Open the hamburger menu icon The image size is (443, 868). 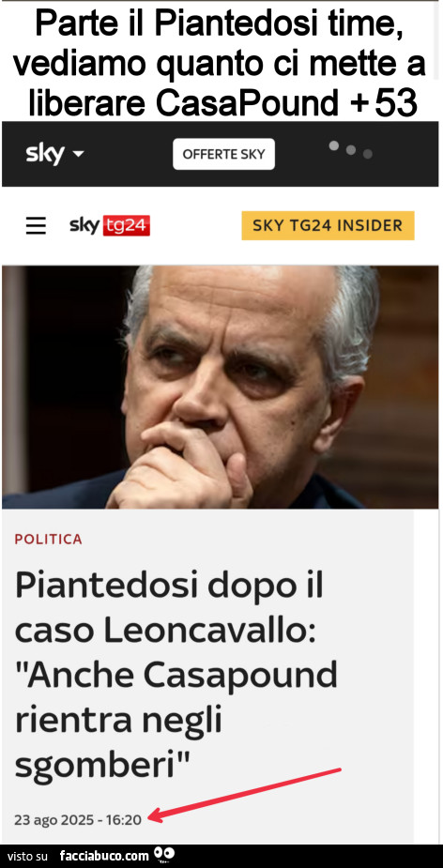point(36,226)
